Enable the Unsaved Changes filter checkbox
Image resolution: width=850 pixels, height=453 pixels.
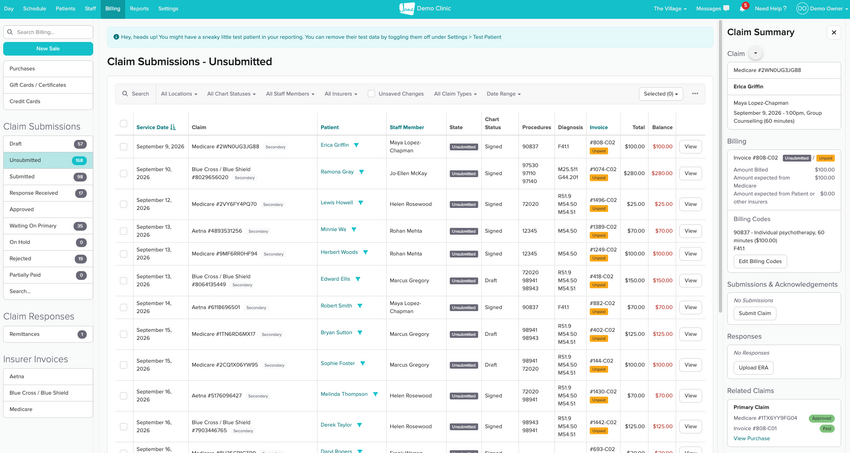371,94
